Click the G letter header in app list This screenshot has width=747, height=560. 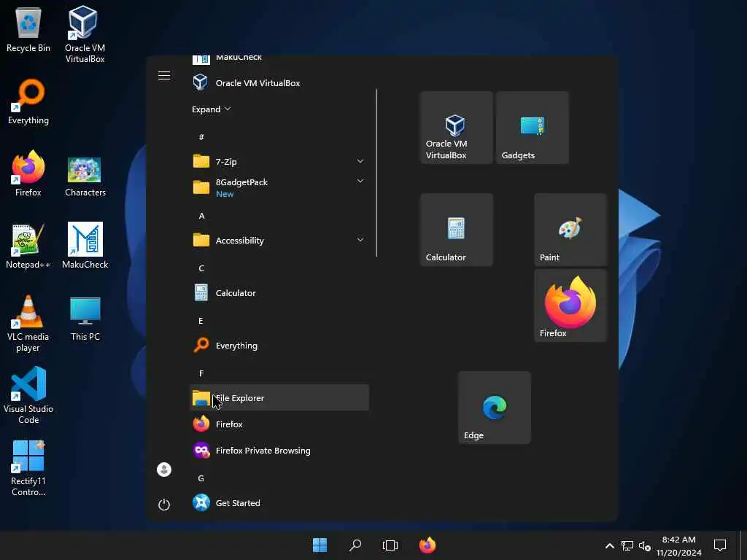pyautogui.click(x=201, y=478)
